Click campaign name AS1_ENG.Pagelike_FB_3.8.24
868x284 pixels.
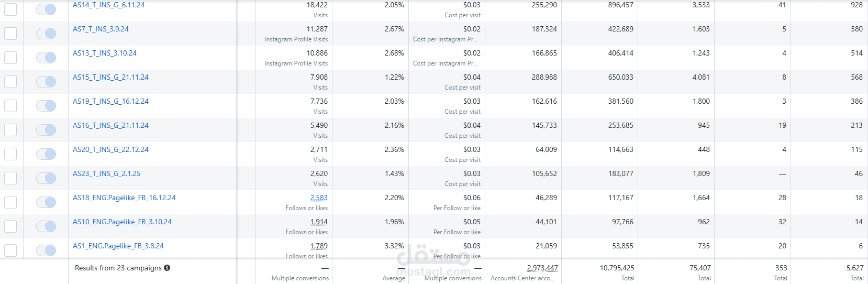click(118, 246)
